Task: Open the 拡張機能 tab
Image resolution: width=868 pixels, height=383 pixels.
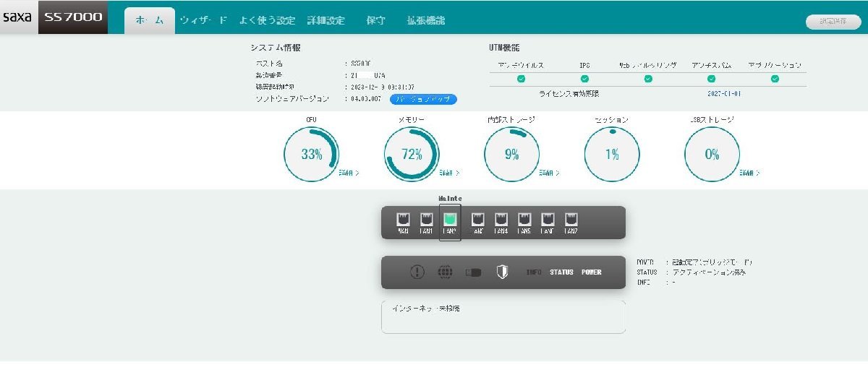Action: point(426,20)
